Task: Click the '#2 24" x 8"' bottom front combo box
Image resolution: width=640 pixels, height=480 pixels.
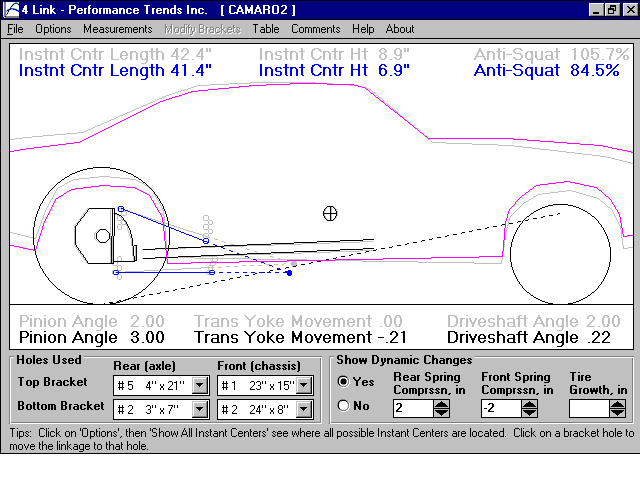Action: pos(265,409)
